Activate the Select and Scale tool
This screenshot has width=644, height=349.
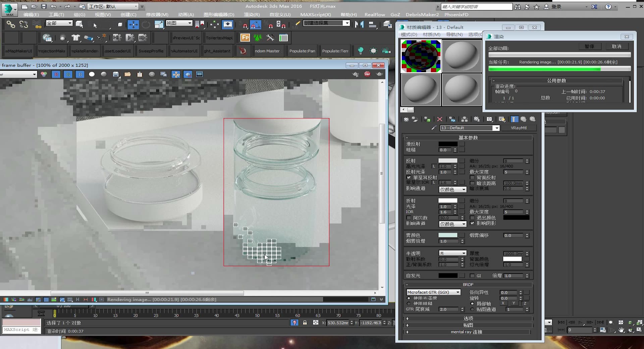click(x=159, y=24)
